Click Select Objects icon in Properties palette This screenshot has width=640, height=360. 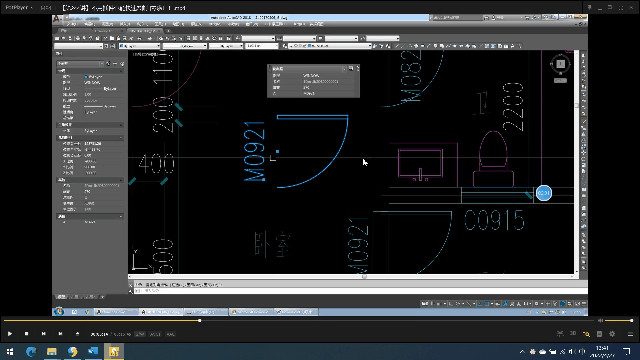(115, 64)
